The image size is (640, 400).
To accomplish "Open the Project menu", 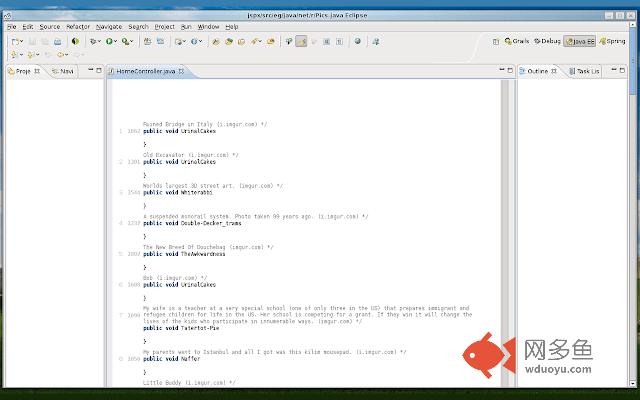I will pos(164,27).
